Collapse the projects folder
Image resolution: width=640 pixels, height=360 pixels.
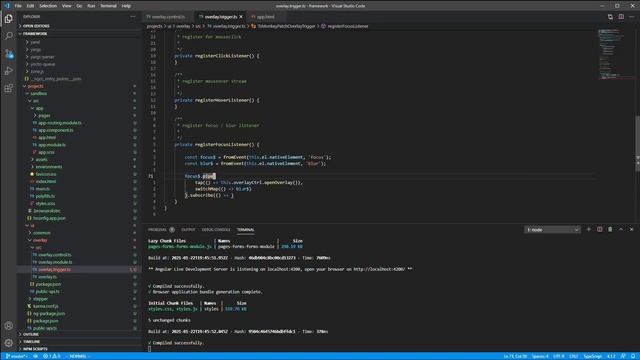pyautogui.click(x=36, y=86)
